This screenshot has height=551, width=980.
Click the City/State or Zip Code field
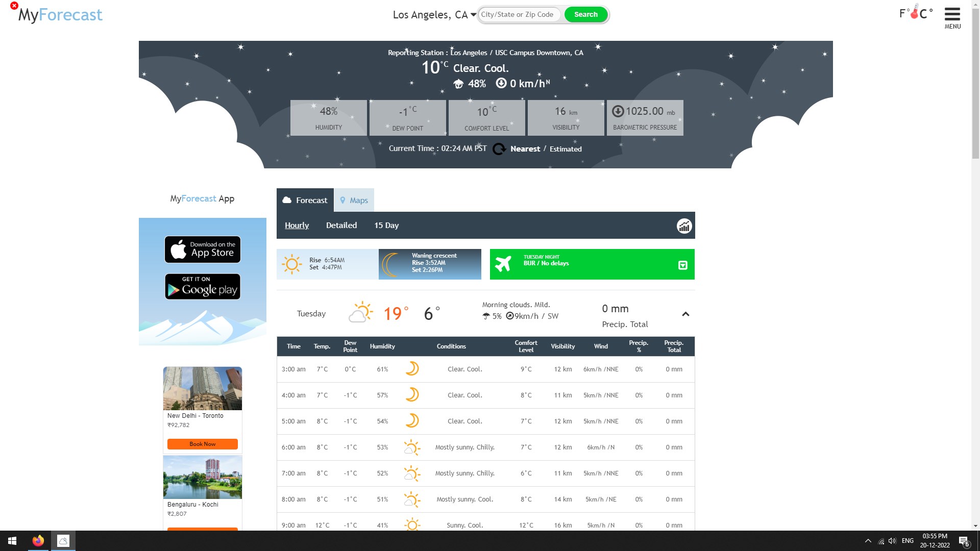[519, 14]
